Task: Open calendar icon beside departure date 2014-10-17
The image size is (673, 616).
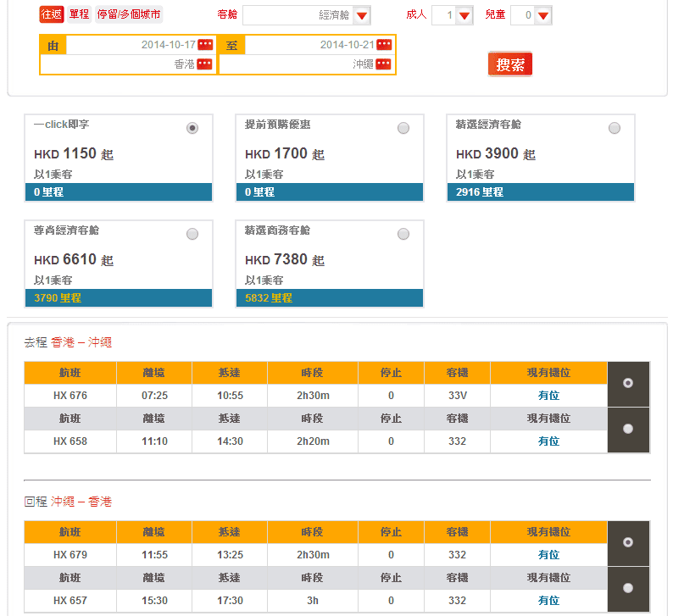Action: click(204, 45)
